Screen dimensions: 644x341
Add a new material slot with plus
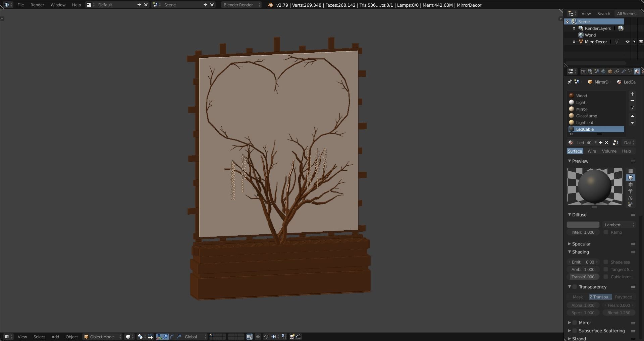[632, 94]
